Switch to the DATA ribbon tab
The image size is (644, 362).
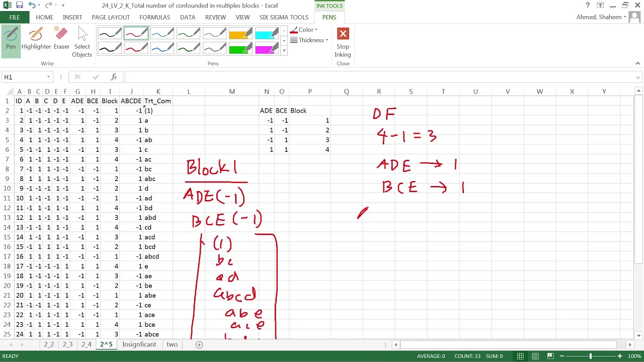coord(188,17)
